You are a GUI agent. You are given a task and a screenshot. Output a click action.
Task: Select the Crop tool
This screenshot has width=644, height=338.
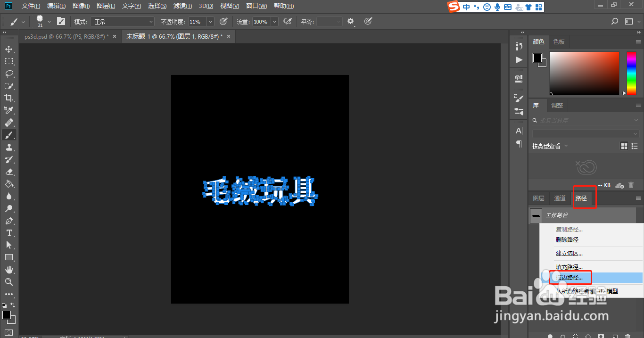coord(8,98)
